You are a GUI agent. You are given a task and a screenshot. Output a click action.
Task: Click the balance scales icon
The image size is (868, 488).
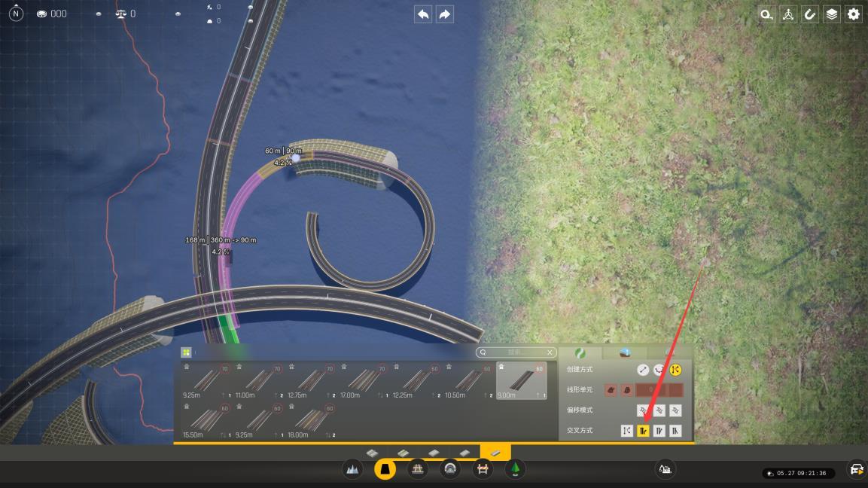[120, 14]
